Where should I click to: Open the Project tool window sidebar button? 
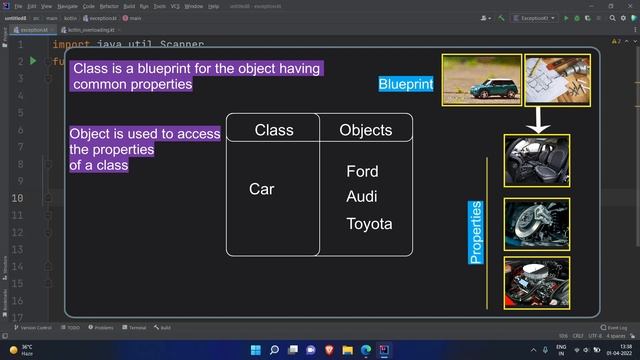tap(4, 38)
